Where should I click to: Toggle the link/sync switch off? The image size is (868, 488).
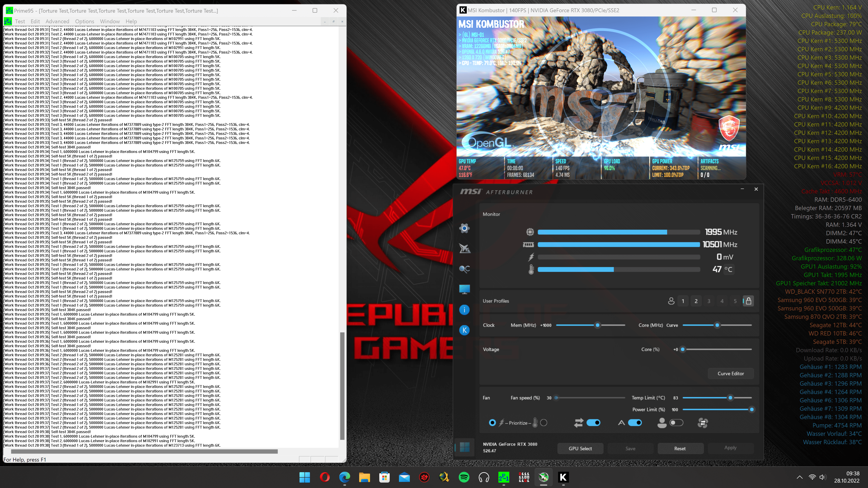pos(593,423)
